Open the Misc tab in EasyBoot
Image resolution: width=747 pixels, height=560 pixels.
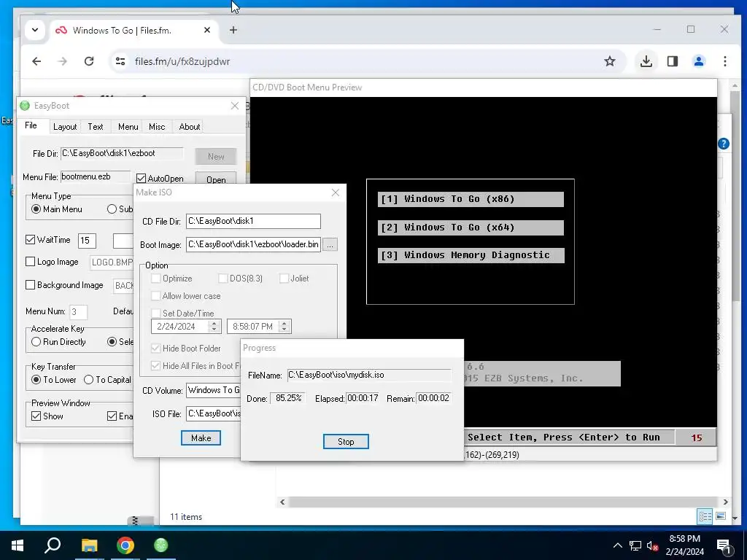[x=157, y=127]
